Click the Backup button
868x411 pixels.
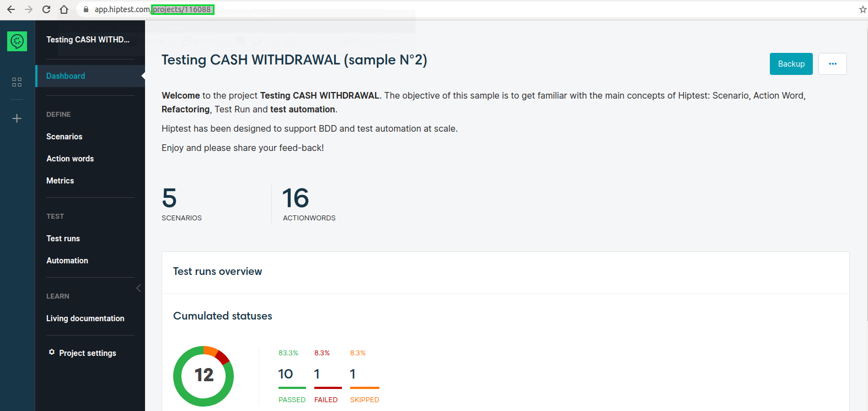[791, 64]
